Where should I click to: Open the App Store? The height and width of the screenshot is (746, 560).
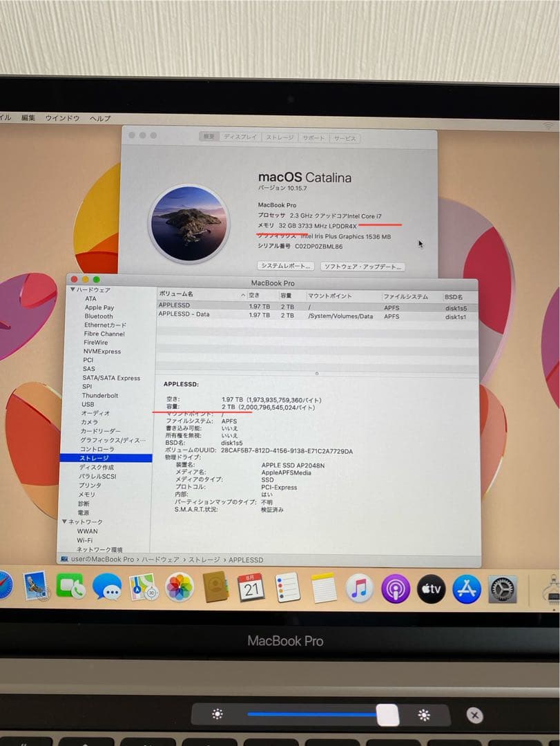(x=465, y=587)
